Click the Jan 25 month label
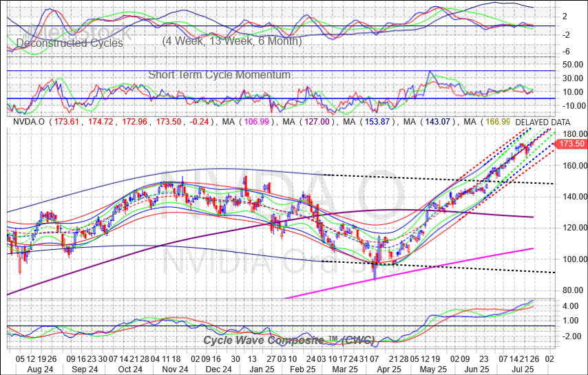The height and width of the screenshot is (375, 588). point(262,369)
